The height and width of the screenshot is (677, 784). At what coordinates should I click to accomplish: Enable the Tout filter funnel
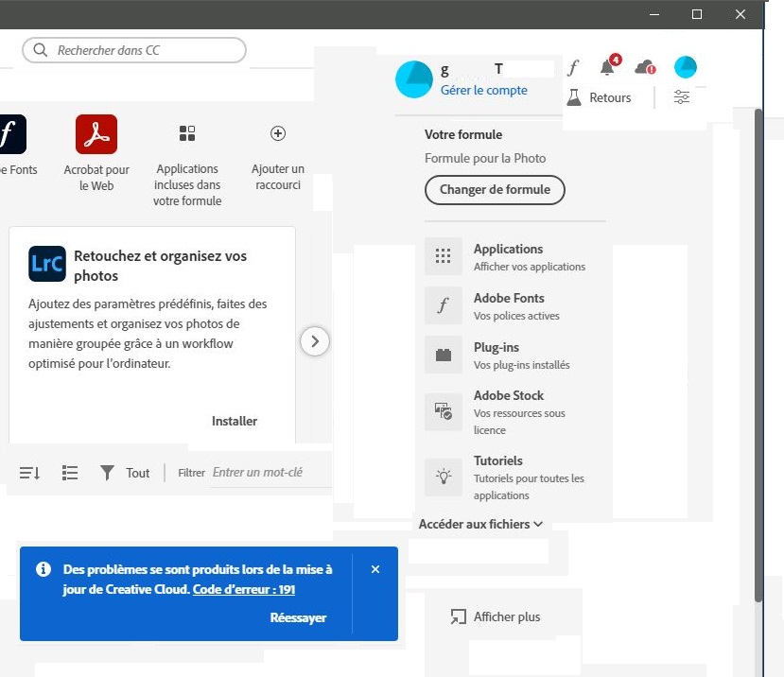click(106, 472)
